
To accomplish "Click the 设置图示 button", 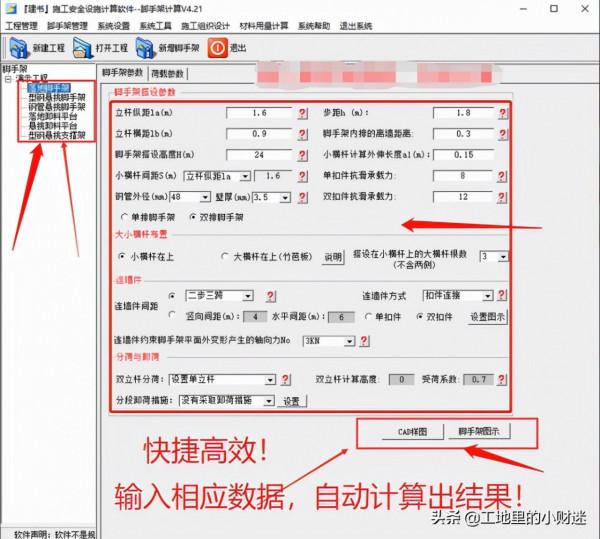I will pyautogui.click(x=488, y=317).
